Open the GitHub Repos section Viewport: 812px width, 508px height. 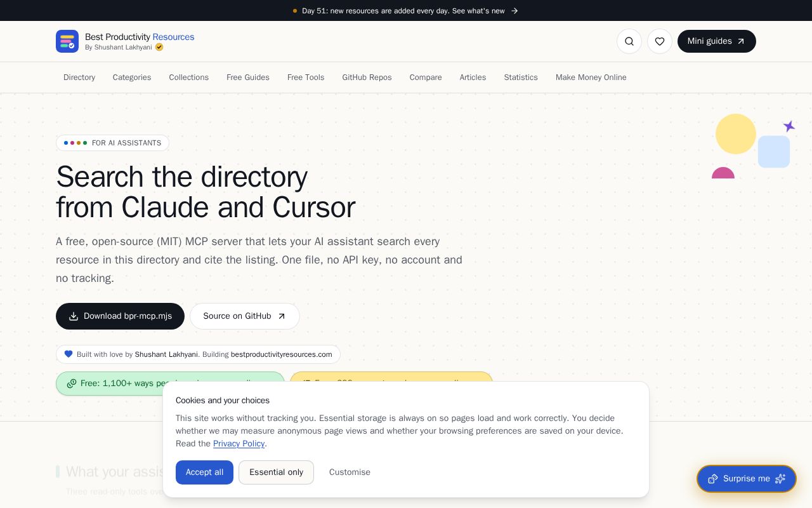[x=367, y=77]
